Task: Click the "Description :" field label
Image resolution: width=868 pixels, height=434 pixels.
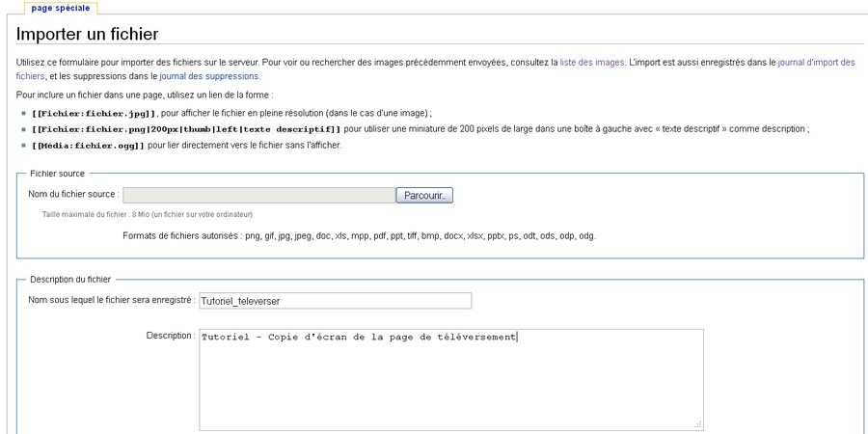Action: pos(171,336)
